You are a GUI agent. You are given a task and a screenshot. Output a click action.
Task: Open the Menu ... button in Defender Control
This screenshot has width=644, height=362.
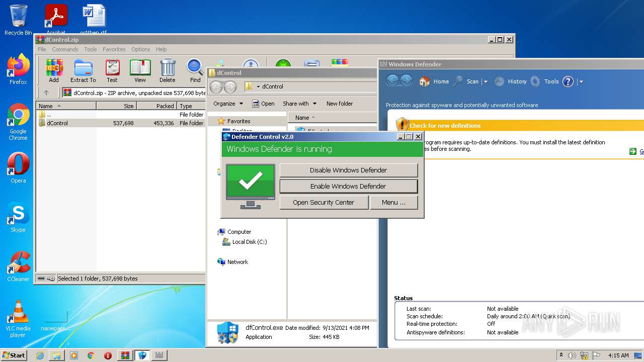point(393,202)
